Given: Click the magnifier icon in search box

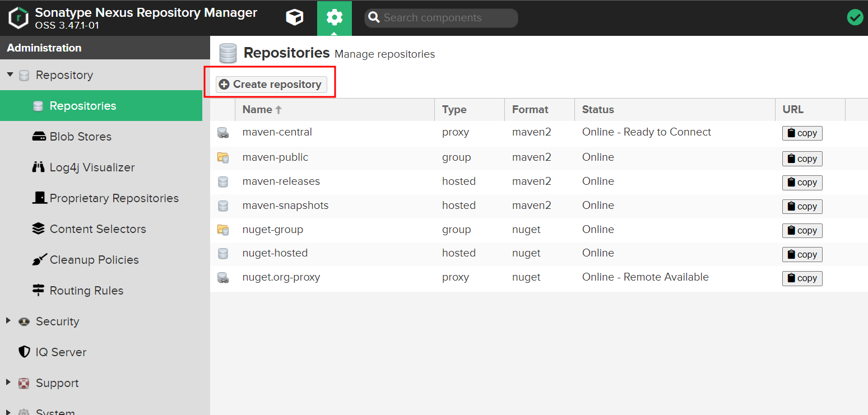Looking at the screenshot, I should 374,18.
